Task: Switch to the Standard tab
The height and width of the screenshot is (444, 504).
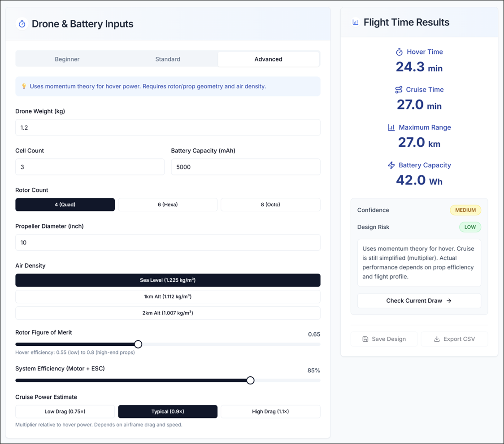Action: (x=167, y=59)
